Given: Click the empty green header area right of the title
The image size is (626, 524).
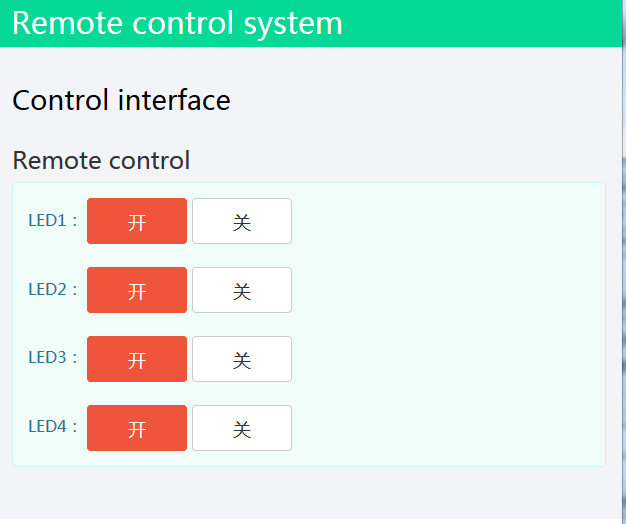Looking at the screenshot, I should [x=480, y=23].
